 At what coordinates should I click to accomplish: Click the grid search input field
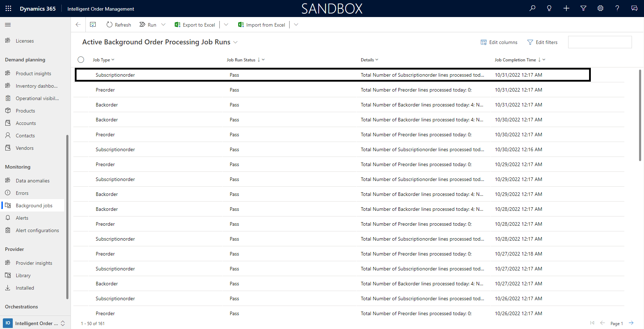pos(600,42)
